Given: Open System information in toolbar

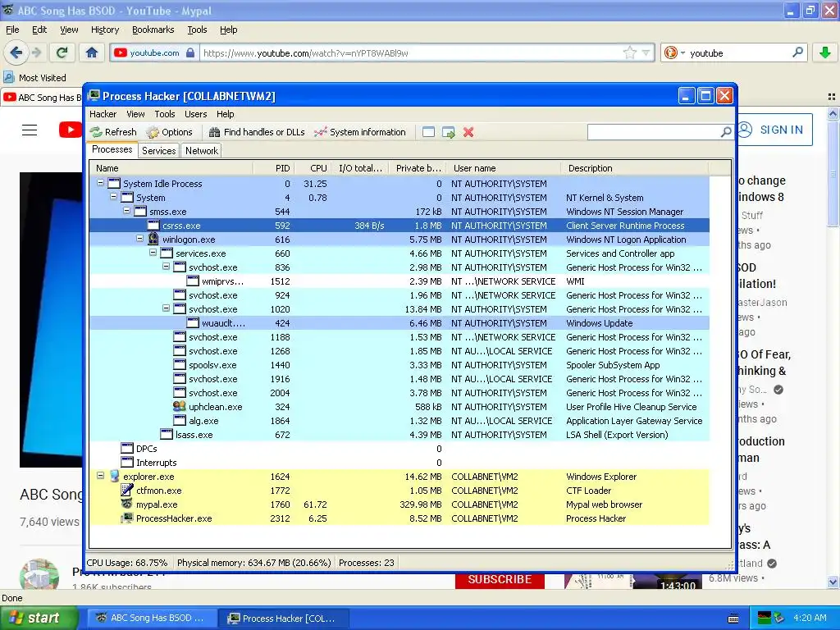Looking at the screenshot, I should [x=360, y=132].
